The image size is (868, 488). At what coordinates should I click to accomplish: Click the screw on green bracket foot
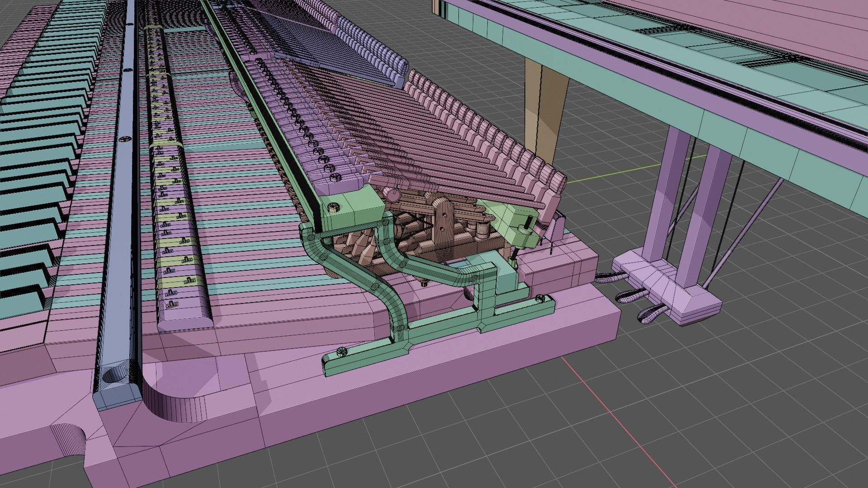(342, 352)
